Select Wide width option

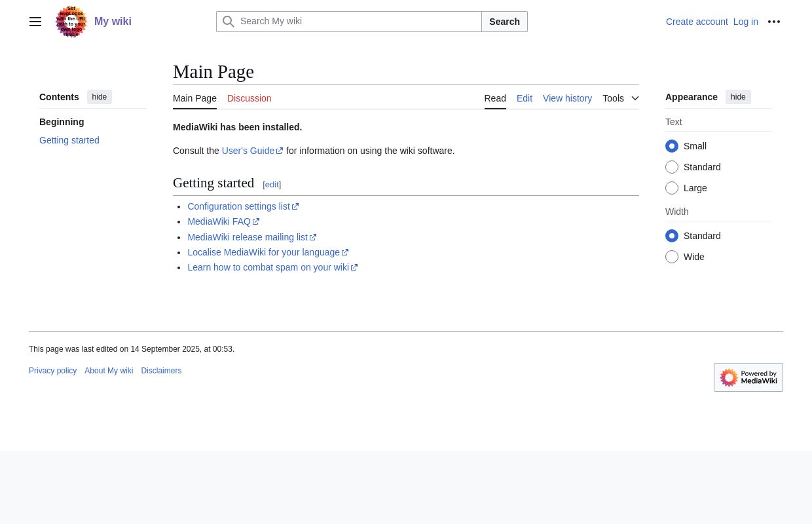(672, 257)
